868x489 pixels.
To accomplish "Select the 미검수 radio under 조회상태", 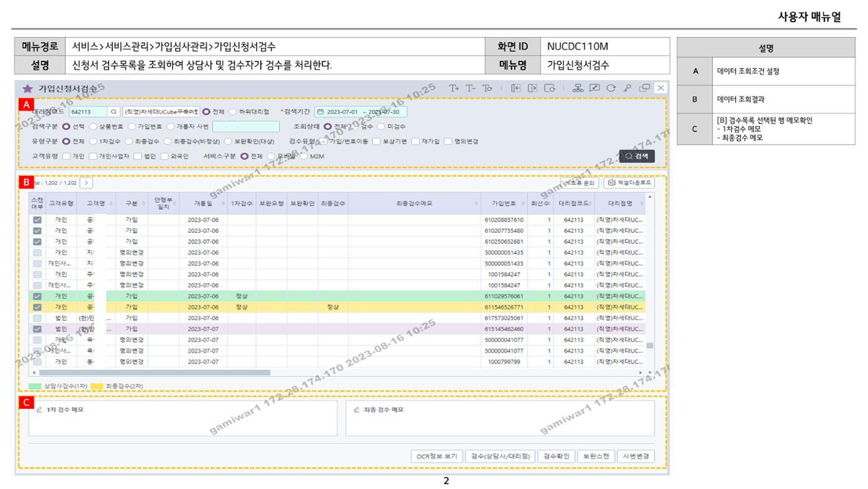I will pos(381,127).
